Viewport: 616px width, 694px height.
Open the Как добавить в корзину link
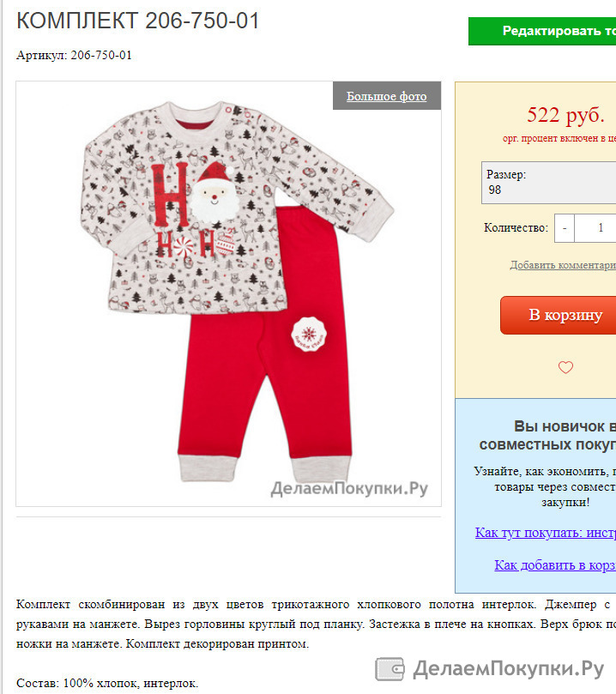pyautogui.click(x=555, y=564)
